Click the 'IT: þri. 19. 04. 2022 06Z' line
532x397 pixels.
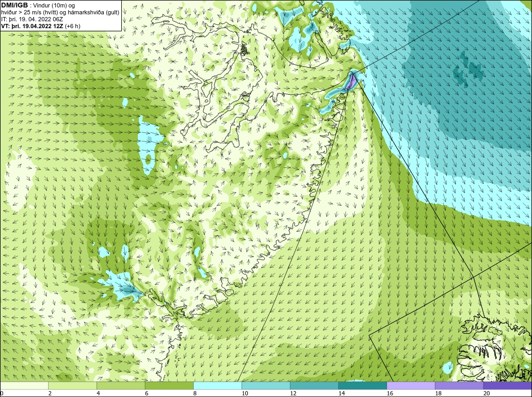click(32, 19)
